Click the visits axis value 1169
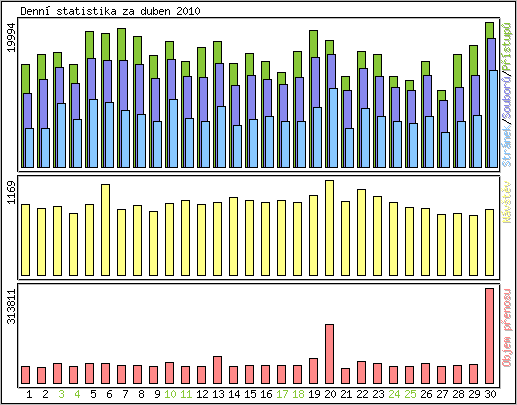 point(11,192)
